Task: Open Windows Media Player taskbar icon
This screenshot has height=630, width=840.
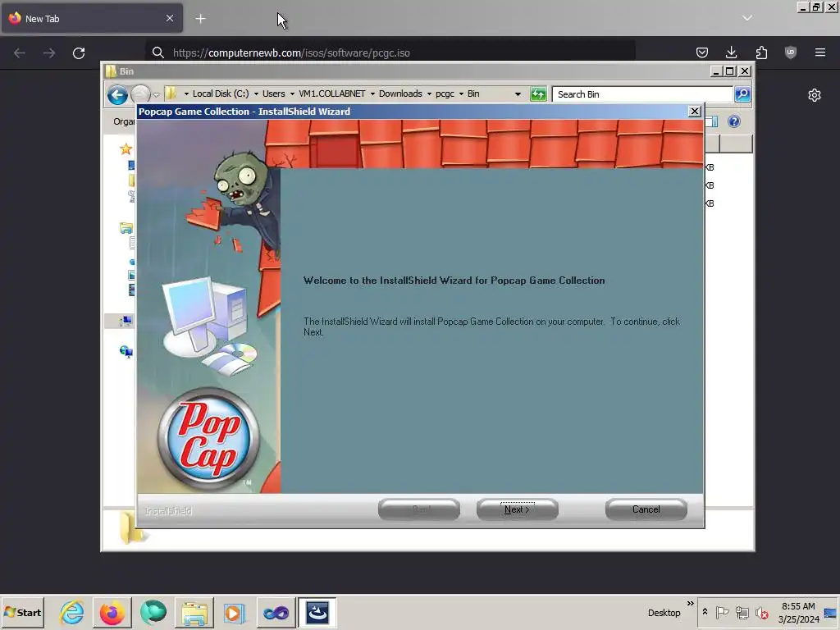Action: tap(235, 612)
